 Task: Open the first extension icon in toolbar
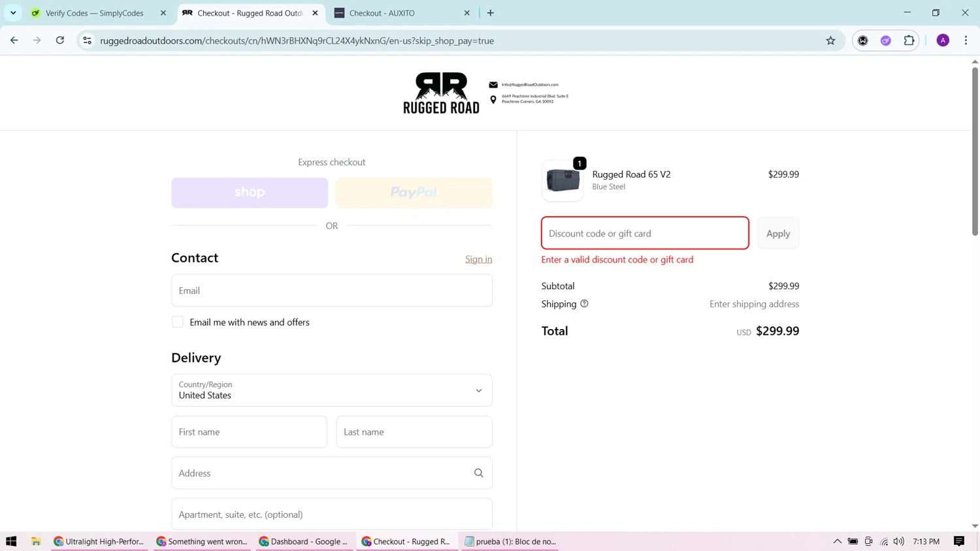click(x=863, y=40)
